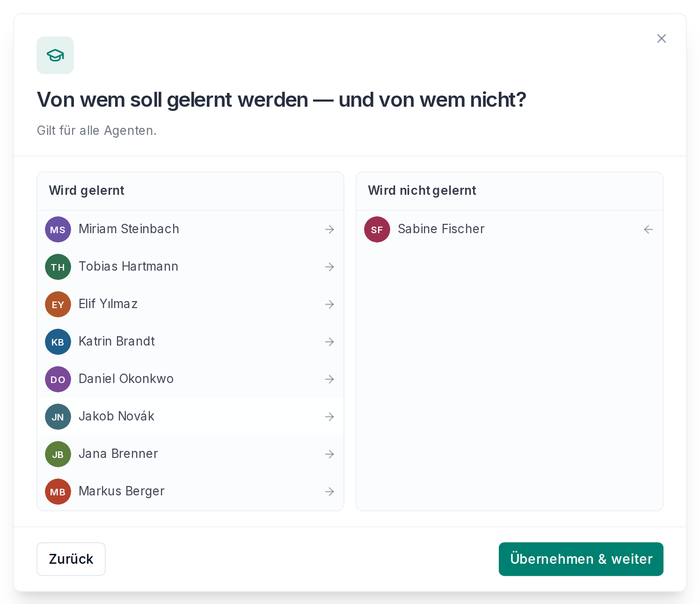This screenshot has width=700, height=604.
Task: Click the KB avatar of Katrin Brandt
Action: (x=58, y=342)
